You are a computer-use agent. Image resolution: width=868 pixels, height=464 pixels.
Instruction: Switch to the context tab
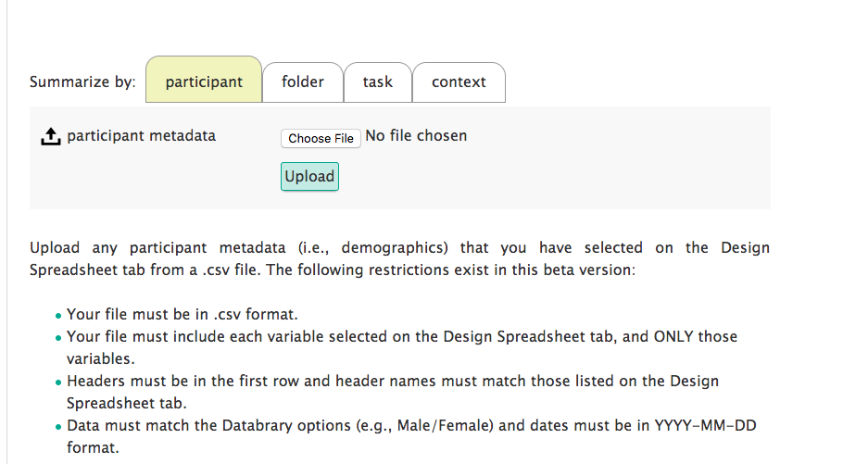pos(459,82)
